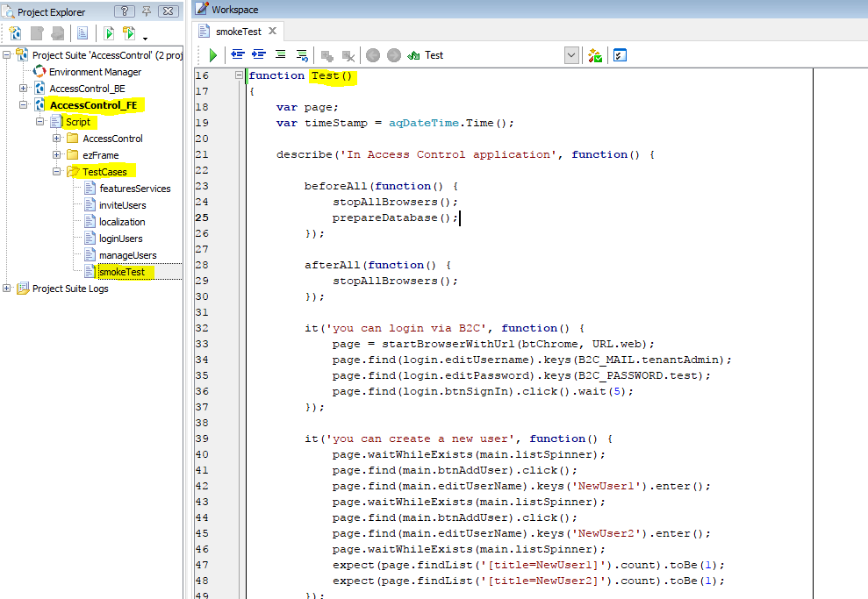
Task: Expand the AccessControl_BE project node
Action: pos(24,89)
